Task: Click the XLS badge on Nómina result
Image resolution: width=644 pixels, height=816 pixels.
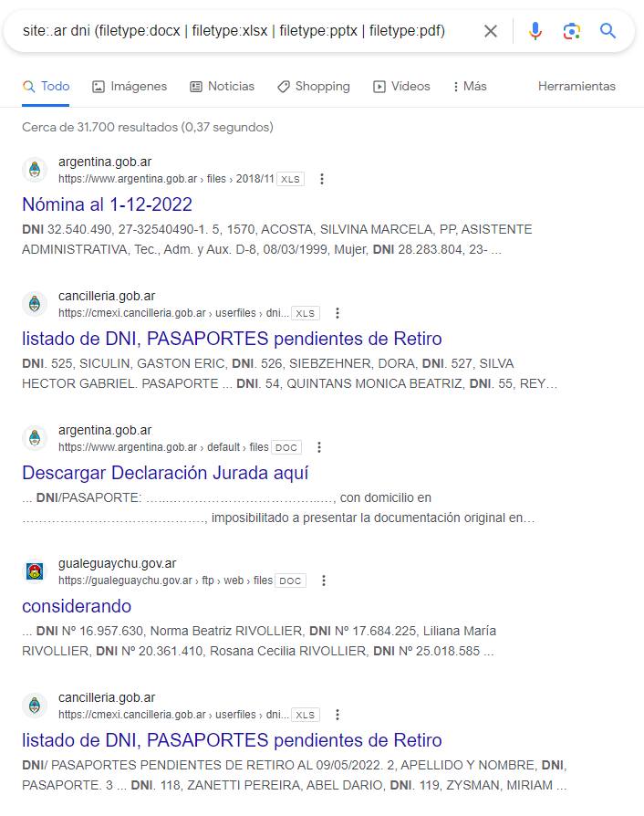Action: click(x=290, y=179)
